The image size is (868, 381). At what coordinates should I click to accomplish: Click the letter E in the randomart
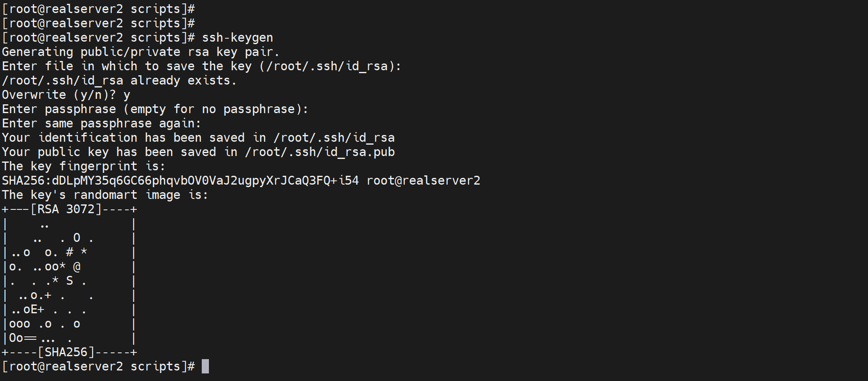click(x=34, y=310)
